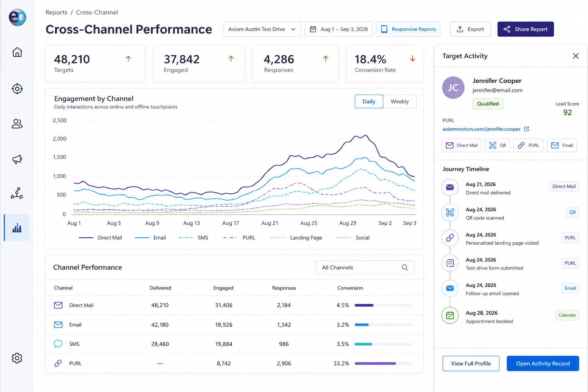This screenshot has width=588, height=392.
Task: Toggle SMS series in chart legend
Action: pos(193,238)
